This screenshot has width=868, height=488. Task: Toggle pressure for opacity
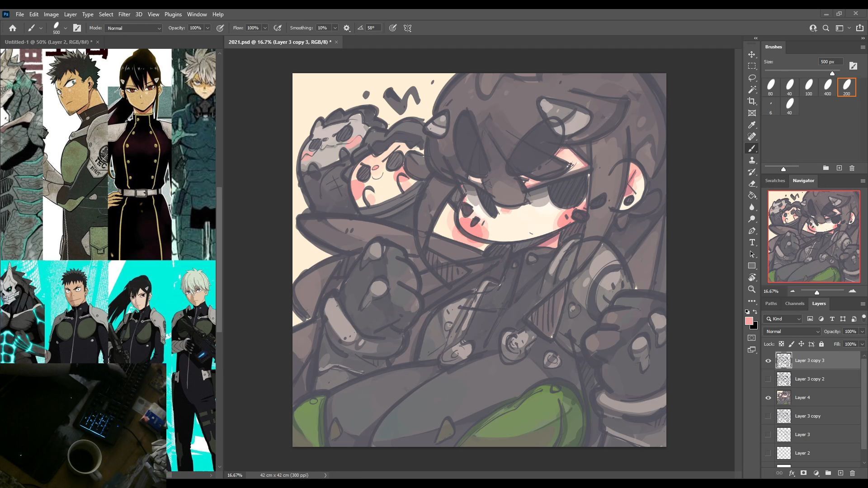[x=220, y=28]
